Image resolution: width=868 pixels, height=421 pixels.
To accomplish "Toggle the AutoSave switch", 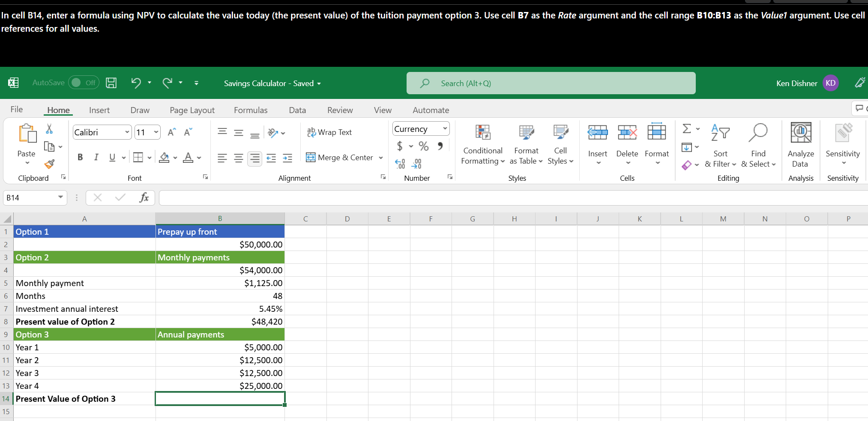I will click(x=84, y=83).
